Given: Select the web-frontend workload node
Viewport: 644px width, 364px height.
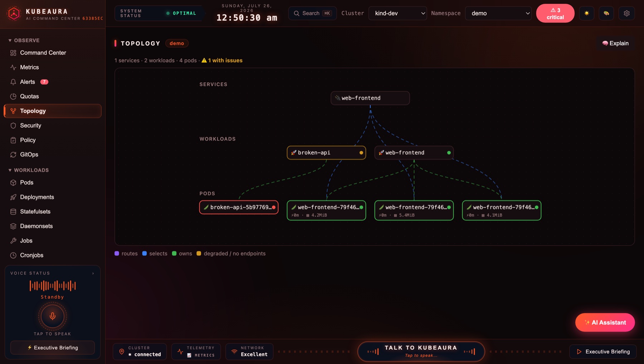Looking at the screenshot, I should tap(414, 153).
